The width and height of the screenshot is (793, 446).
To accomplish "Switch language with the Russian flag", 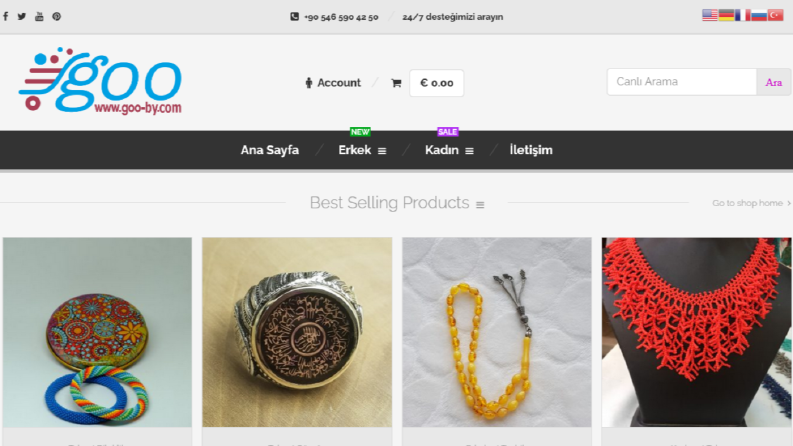I will 759,15.
